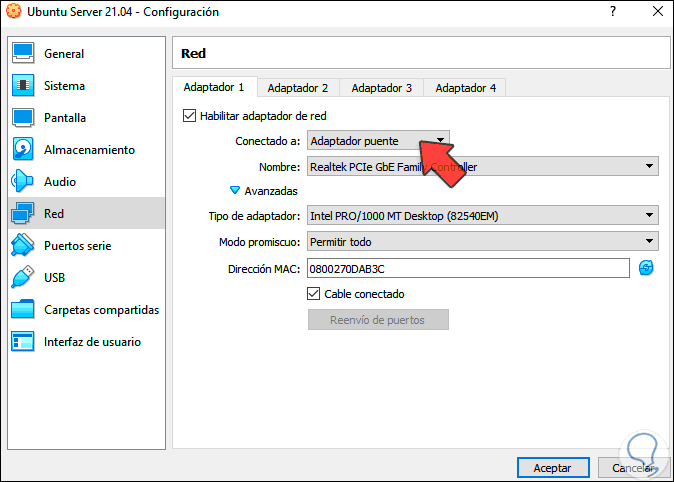This screenshot has height=482, width=674.
Task: Click the Cancelar button
Action: (634, 467)
